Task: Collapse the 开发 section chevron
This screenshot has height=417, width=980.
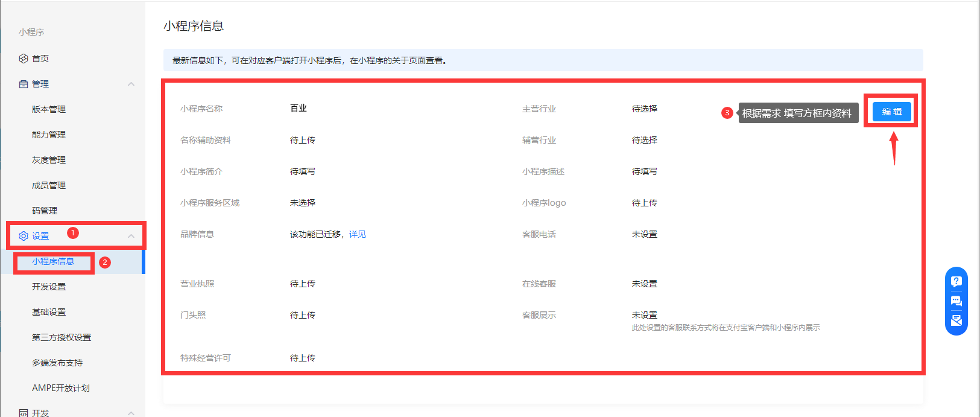Action: tap(131, 413)
